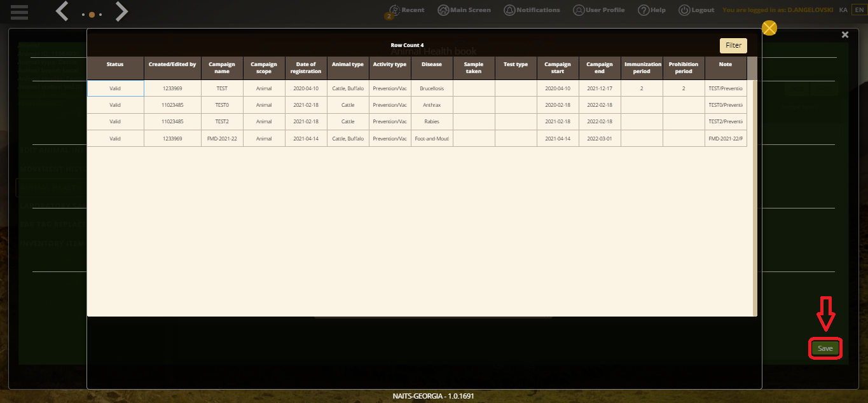
Task: Switch language to EN
Action: pyautogui.click(x=858, y=10)
